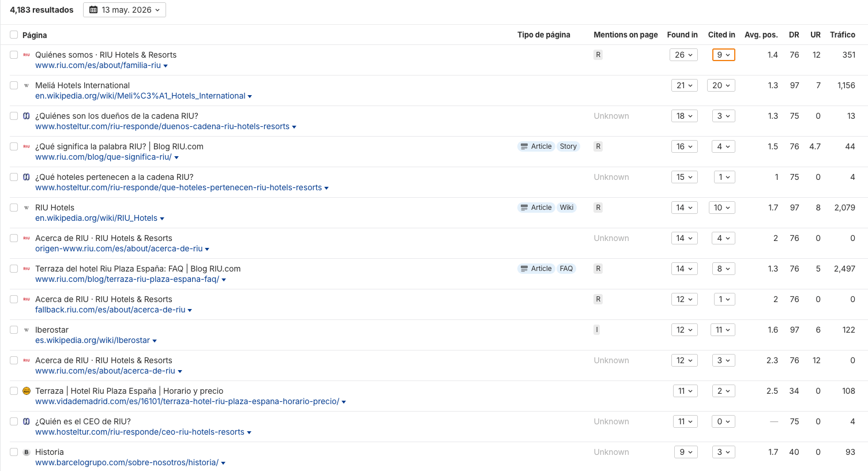The width and height of the screenshot is (868, 471).
Task: Click the R mention badge in the RIU Hotels Wikipedia row
Action: pos(598,208)
